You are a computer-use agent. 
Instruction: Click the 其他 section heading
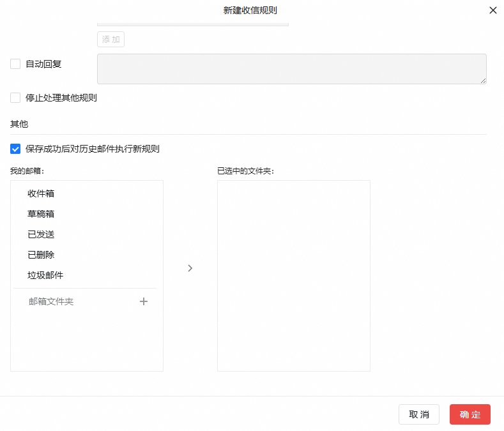19,124
